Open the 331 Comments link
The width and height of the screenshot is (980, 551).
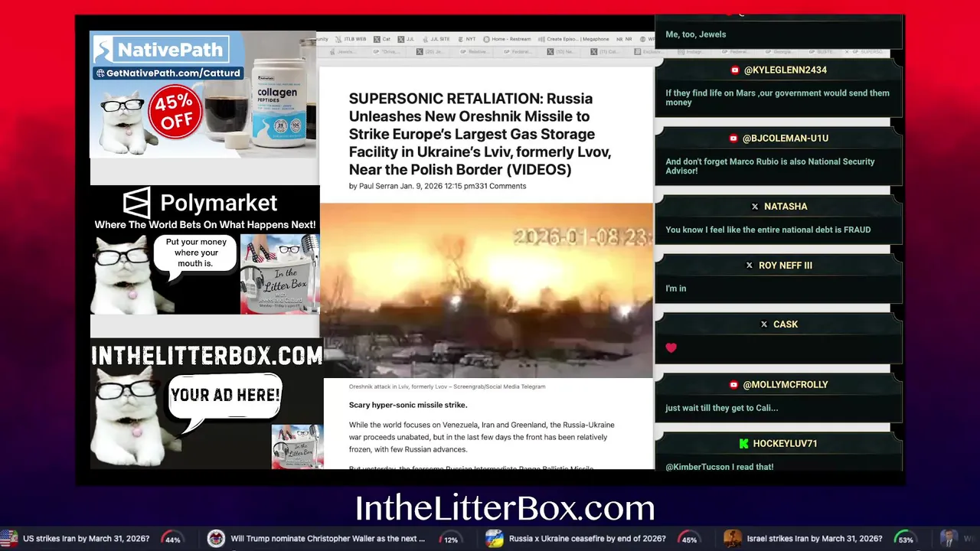coord(500,186)
